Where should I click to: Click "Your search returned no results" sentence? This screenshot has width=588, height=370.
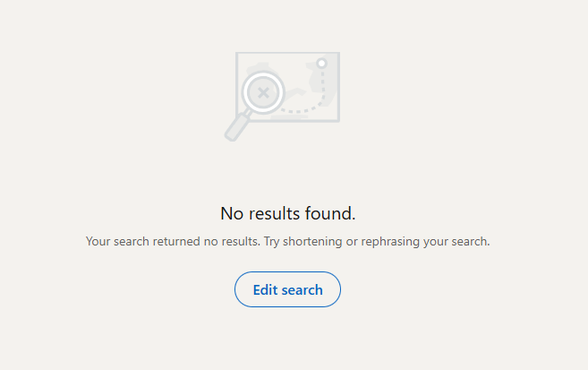173,241
